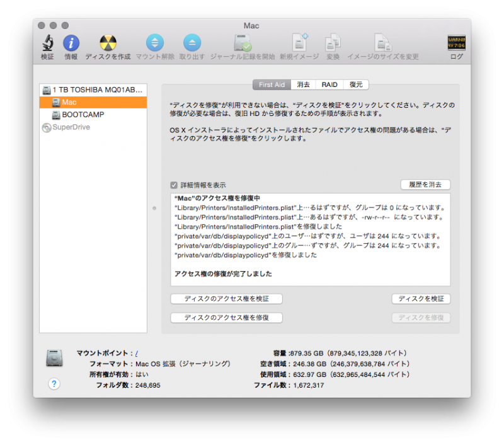
Task: Uncheck the 詳細情報を表示 checkbox
Action: pos(174,185)
